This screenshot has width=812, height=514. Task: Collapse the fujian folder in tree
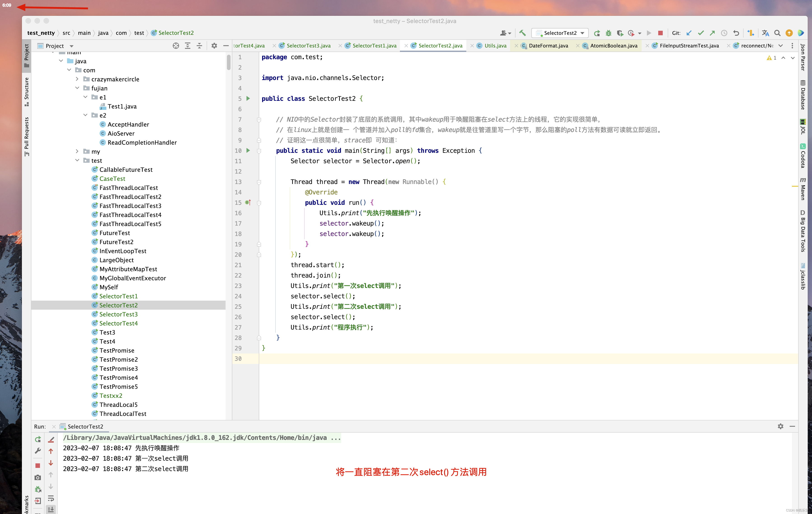pos(77,88)
